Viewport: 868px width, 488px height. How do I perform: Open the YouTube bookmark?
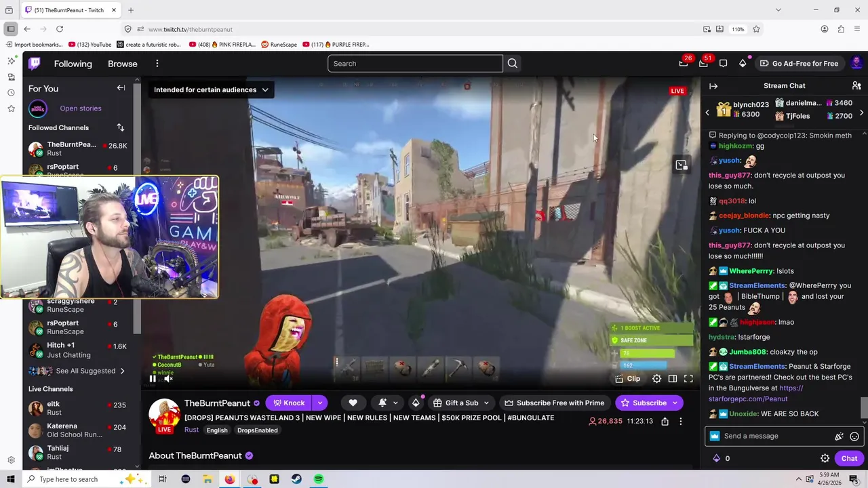pyautogui.click(x=90, y=45)
